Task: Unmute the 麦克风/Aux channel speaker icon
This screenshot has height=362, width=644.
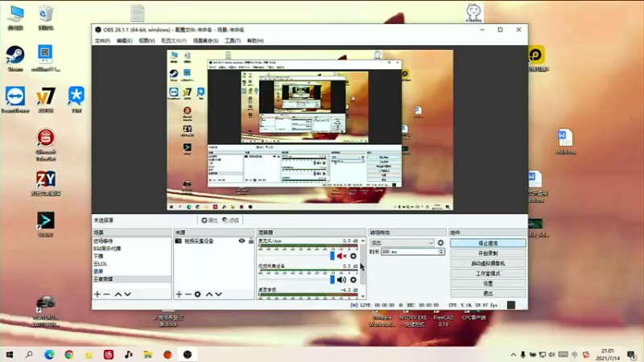Action: pyautogui.click(x=341, y=256)
